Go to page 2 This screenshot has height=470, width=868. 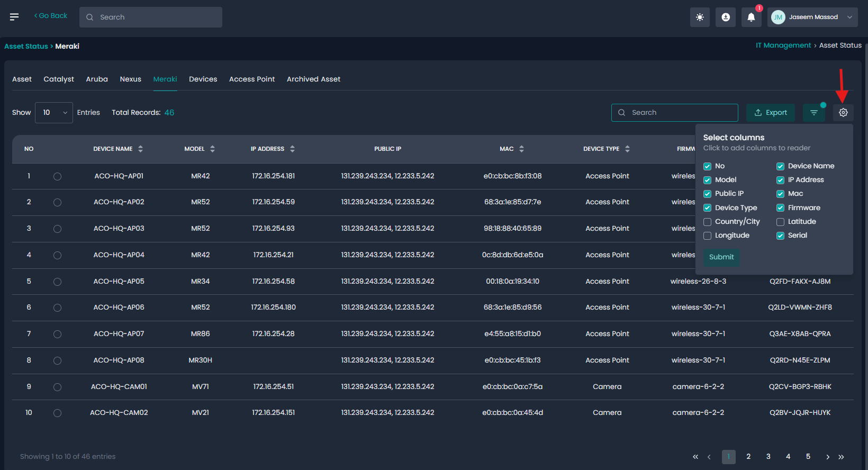pyautogui.click(x=748, y=457)
